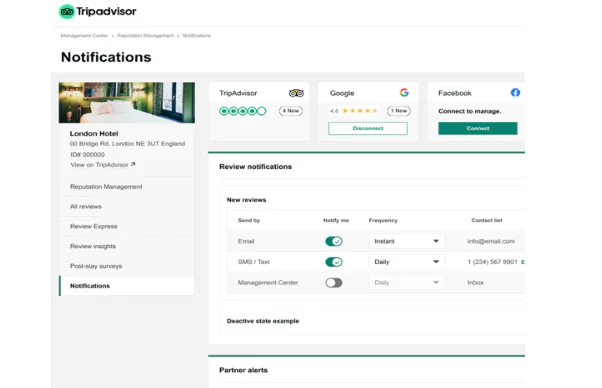This screenshot has height=388, width=602.
Task: Click the Connect to manage text
Action: pyautogui.click(x=470, y=111)
